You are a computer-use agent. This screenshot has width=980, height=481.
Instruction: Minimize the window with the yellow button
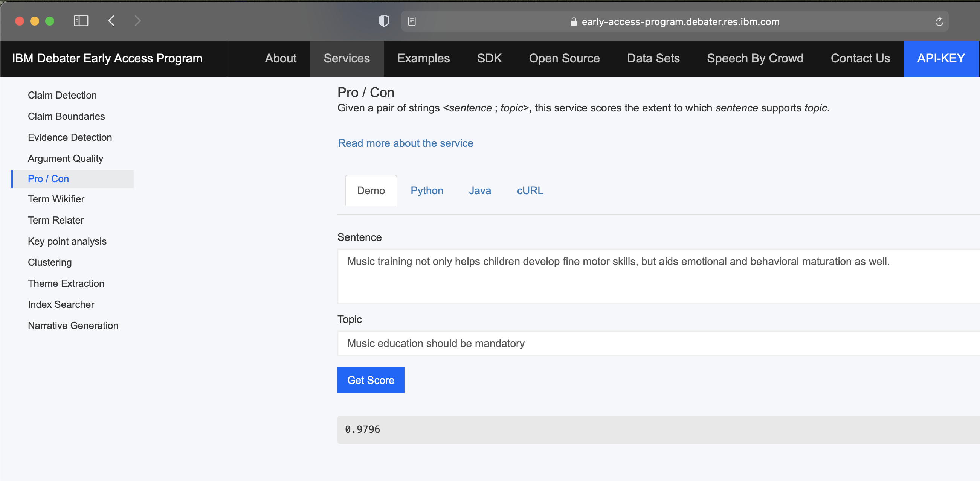coord(35,21)
